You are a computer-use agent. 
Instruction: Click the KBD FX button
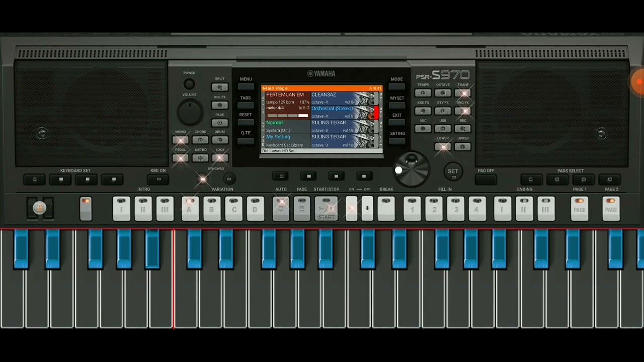(423, 111)
